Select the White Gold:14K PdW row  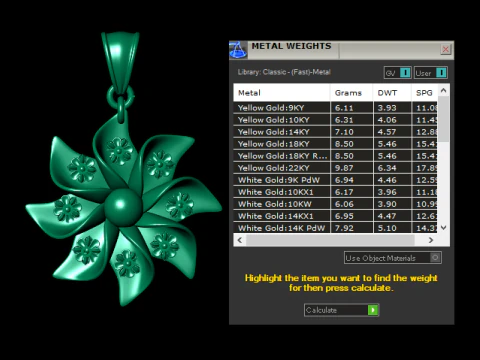[x=335, y=228]
